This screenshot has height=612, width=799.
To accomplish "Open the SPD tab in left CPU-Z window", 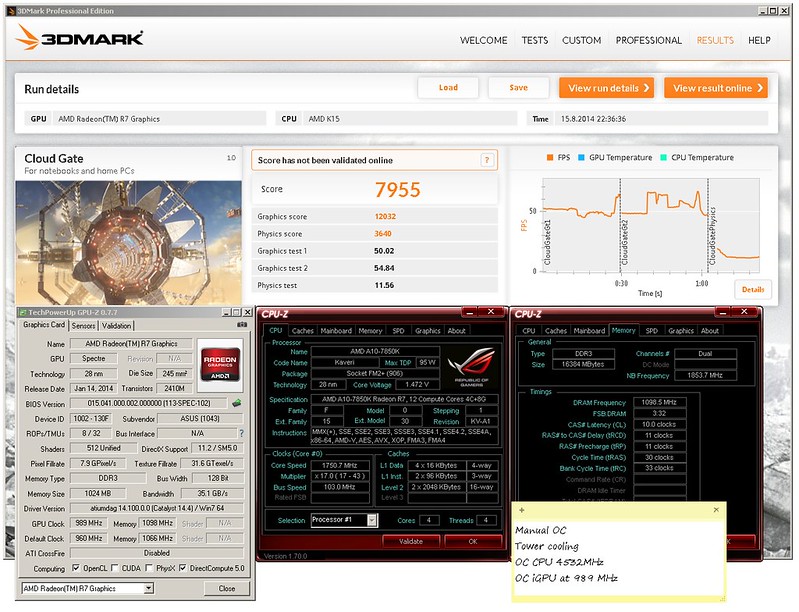I will coord(398,331).
